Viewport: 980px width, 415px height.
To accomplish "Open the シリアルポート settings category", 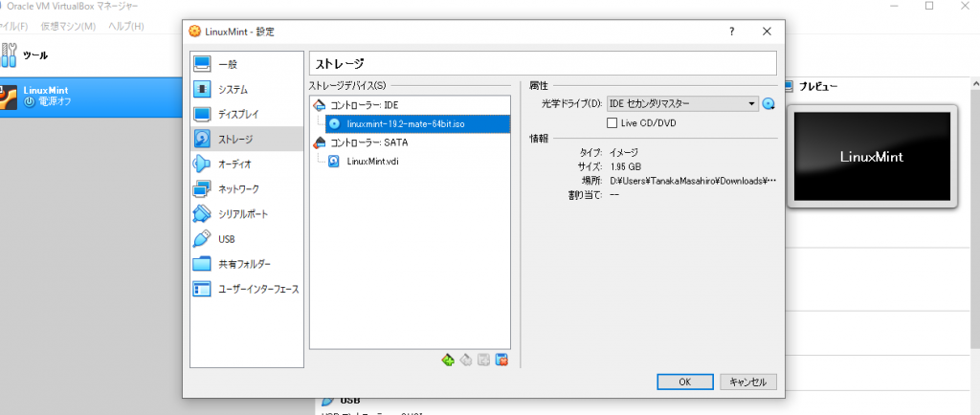I will click(x=246, y=214).
